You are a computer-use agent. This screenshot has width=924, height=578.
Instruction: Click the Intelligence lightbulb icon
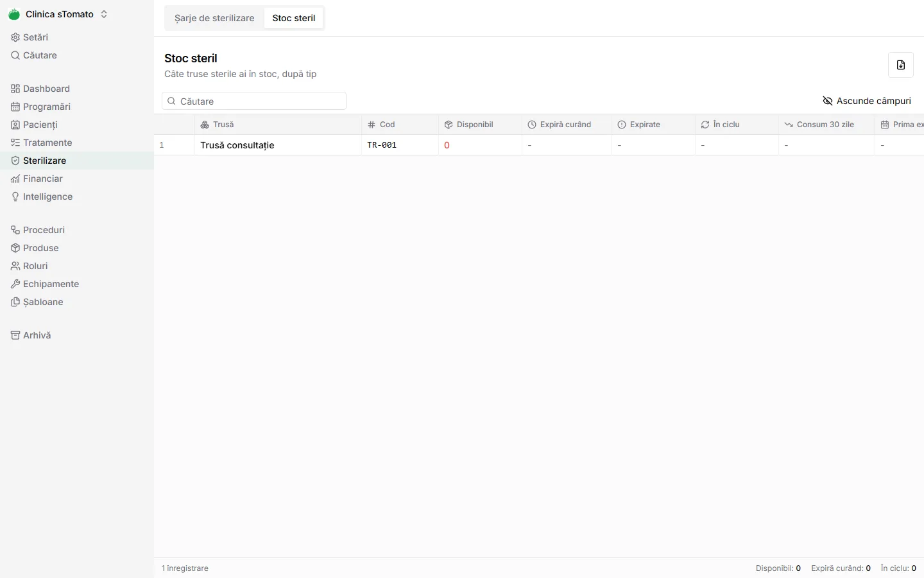pyautogui.click(x=15, y=197)
